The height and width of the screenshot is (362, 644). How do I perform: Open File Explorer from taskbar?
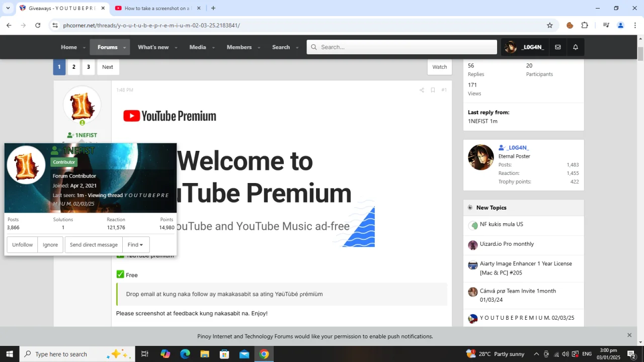click(205, 354)
